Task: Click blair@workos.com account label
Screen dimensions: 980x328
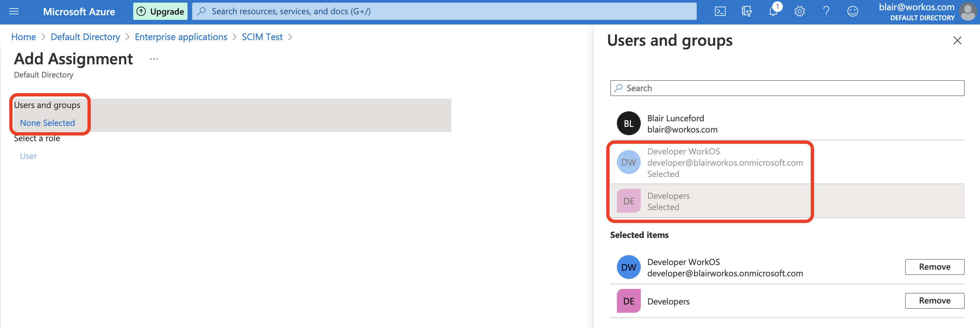Action: pos(916,7)
